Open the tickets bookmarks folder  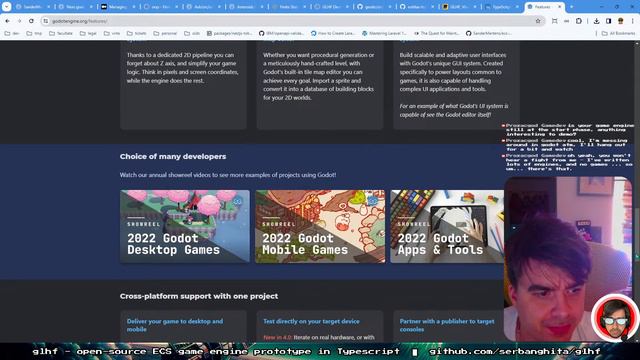coord(136,33)
